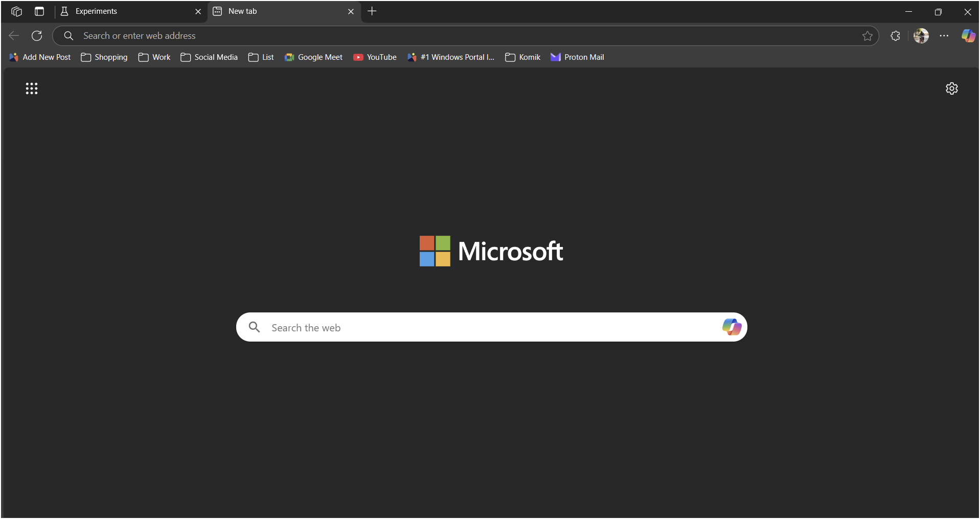Expand the Komik bookmarks folder
Screen dimensions: 980x519
click(x=522, y=57)
